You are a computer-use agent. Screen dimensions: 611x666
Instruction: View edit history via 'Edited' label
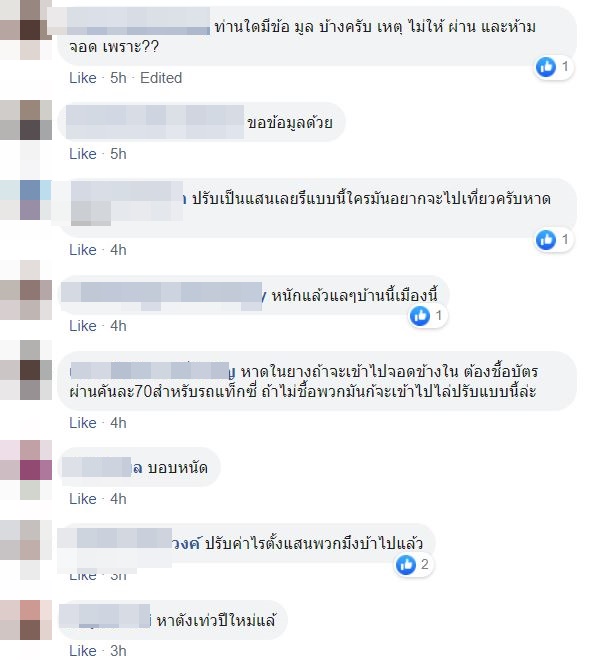(x=161, y=78)
